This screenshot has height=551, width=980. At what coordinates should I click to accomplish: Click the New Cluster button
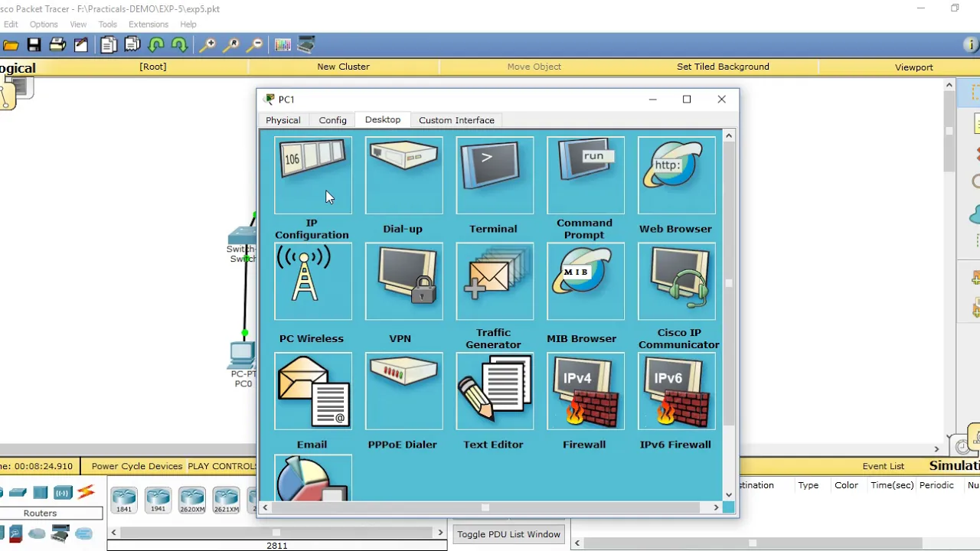[x=344, y=67]
